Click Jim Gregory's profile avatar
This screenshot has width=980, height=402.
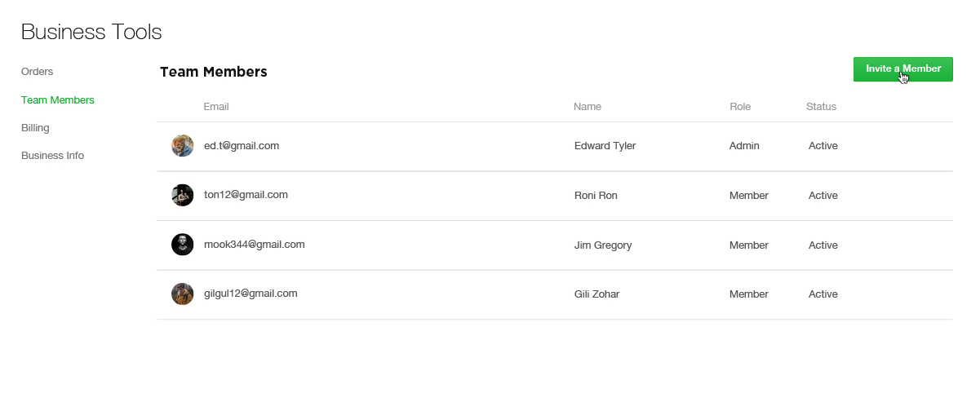pos(182,245)
